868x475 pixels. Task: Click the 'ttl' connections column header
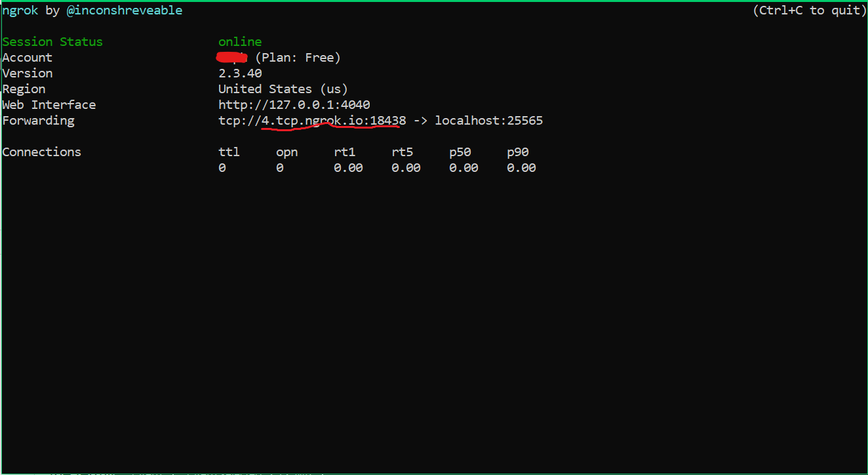tap(229, 152)
